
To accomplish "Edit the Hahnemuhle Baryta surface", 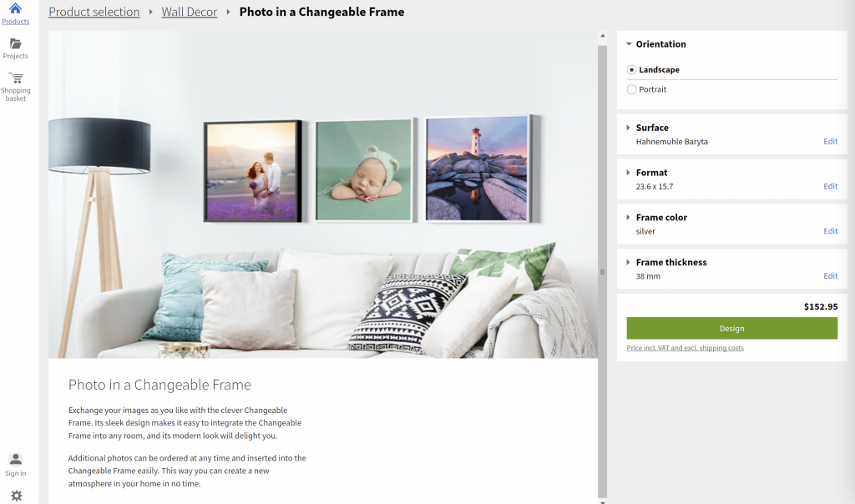I will 830,142.
